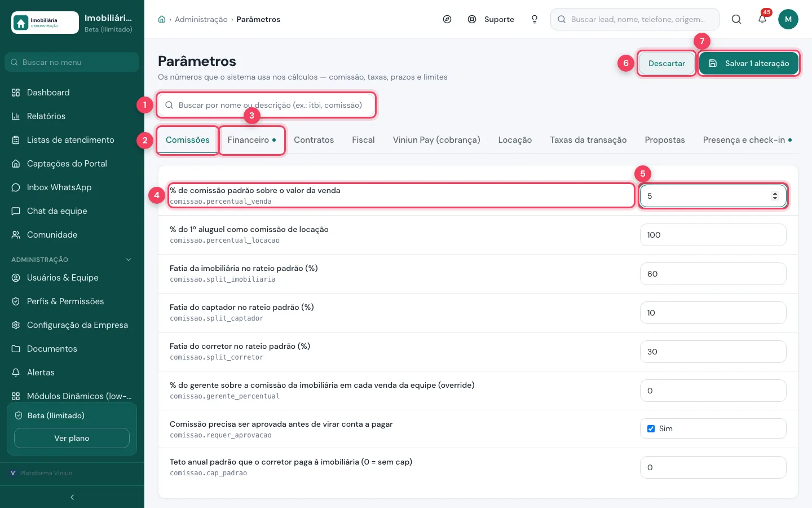Image resolution: width=812 pixels, height=508 pixels.
Task: Open Captações do Portal
Action: point(72,164)
